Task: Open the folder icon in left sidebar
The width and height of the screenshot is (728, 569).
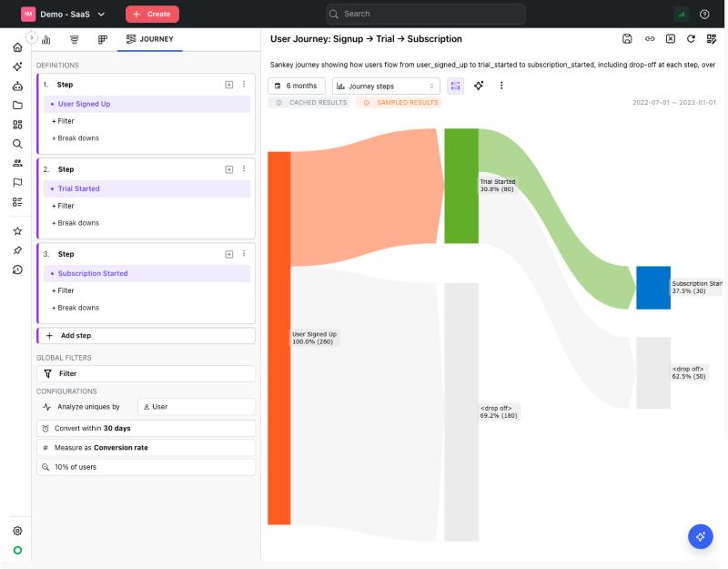Action: click(17, 106)
